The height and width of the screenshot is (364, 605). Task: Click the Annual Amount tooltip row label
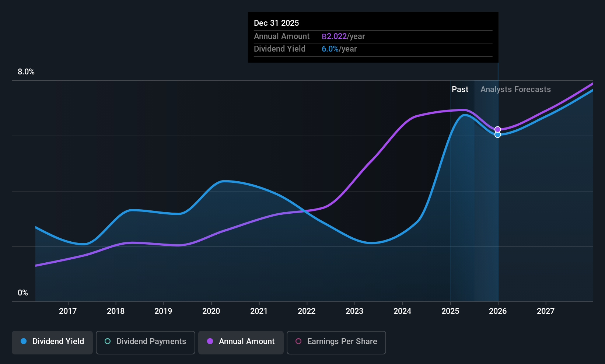click(282, 36)
